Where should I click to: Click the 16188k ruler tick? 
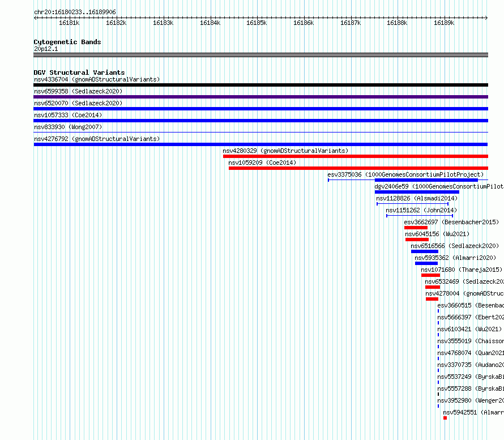point(397,23)
